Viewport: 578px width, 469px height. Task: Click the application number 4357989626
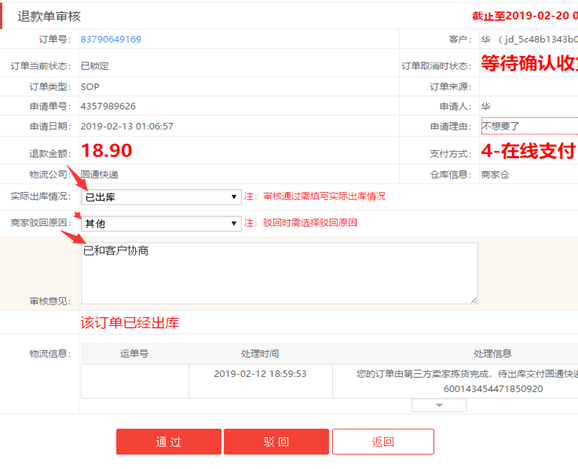(108, 106)
